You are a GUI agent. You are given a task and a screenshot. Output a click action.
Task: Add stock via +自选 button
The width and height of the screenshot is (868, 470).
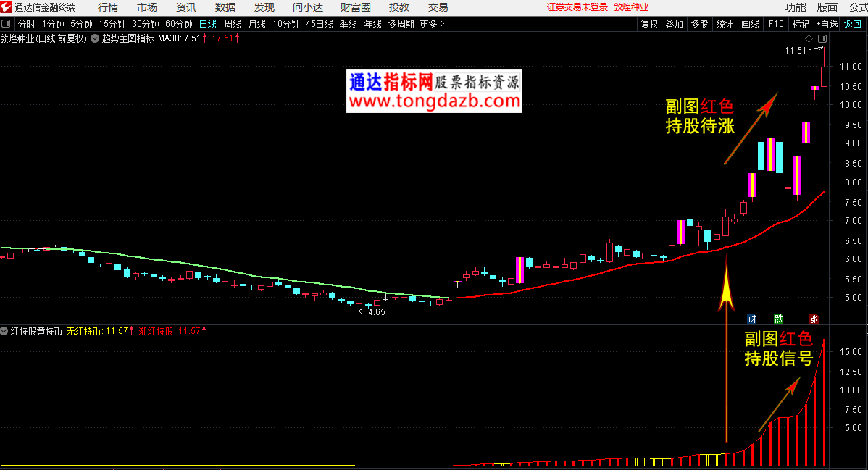pyautogui.click(x=827, y=24)
